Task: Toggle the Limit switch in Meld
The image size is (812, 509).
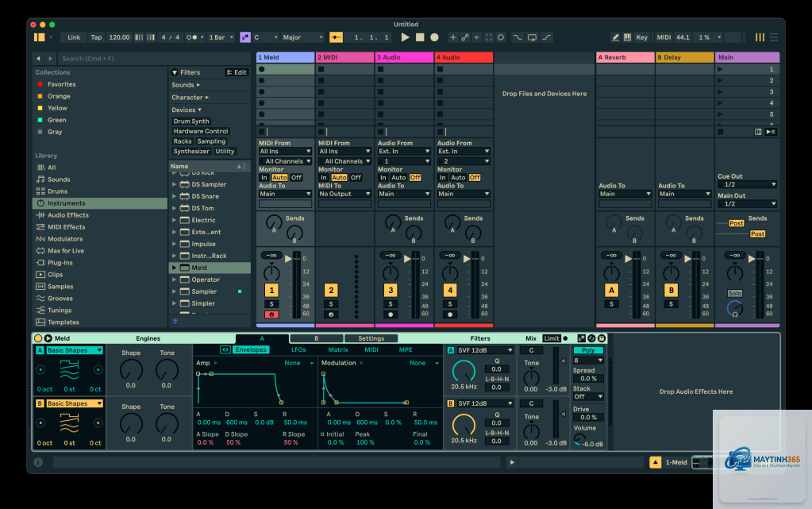Action: coord(552,338)
